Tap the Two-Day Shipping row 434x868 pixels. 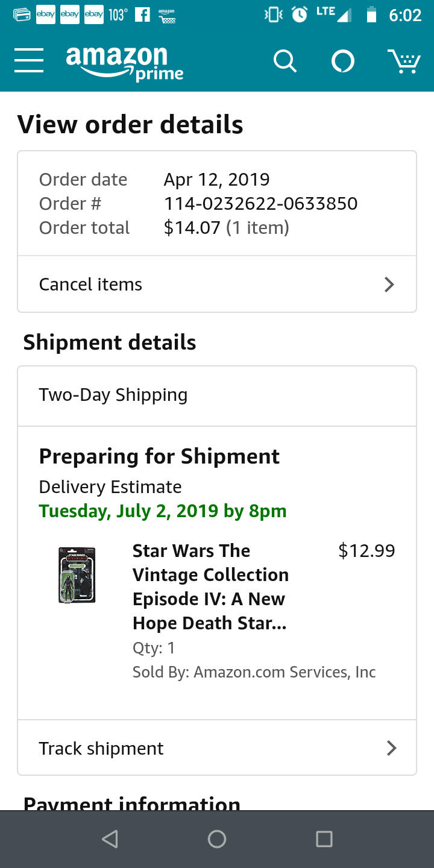(217, 395)
